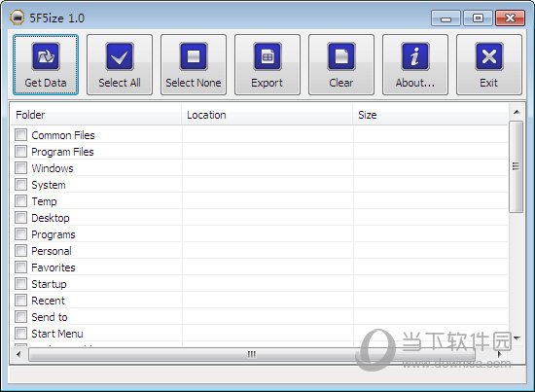This screenshot has height=392, width=535.
Task: Click the Select All checkmark icon
Action: tap(120, 56)
